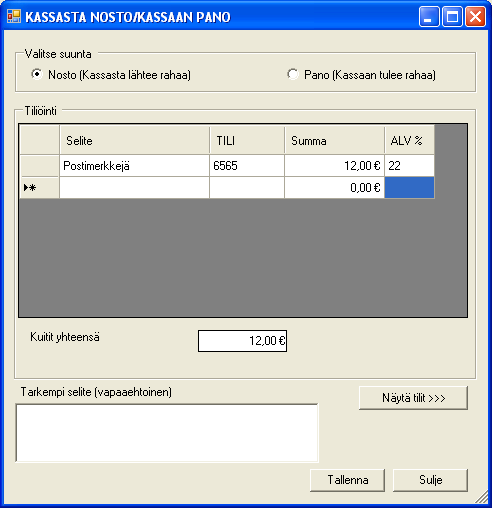Click the resize grip in window corner

point(482,497)
